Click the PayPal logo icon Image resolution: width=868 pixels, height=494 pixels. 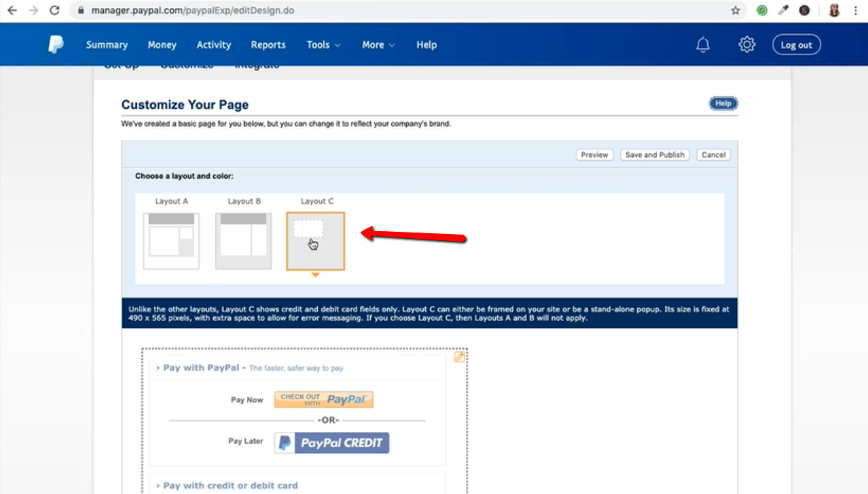point(56,45)
